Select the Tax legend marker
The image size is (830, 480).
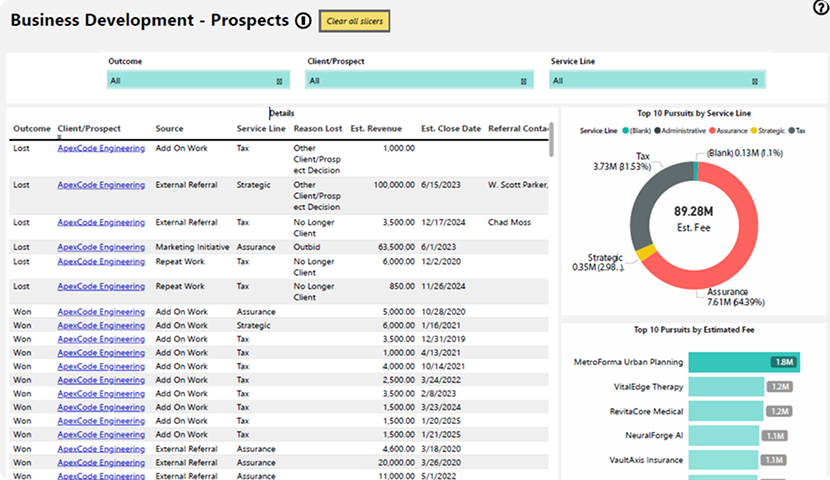point(790,131)
